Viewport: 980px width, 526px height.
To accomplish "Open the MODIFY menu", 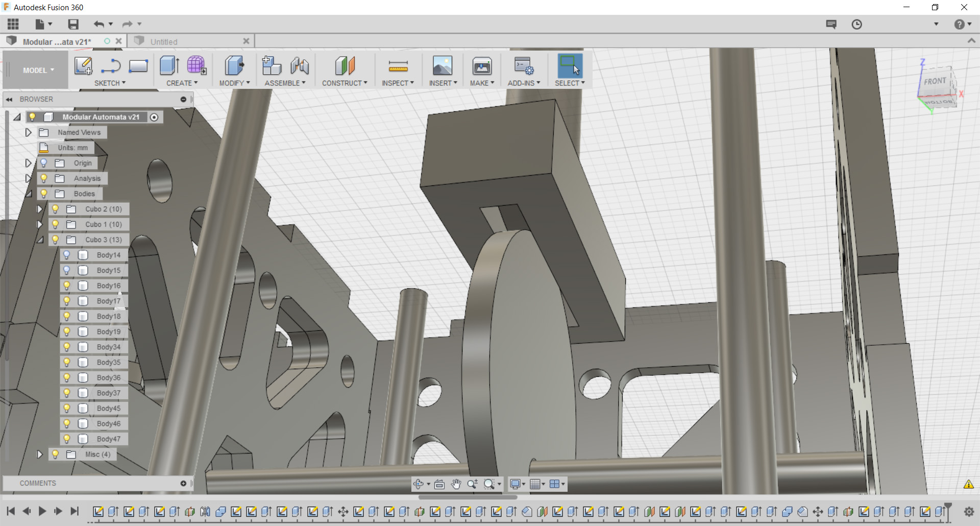I will tap(234, 83).
